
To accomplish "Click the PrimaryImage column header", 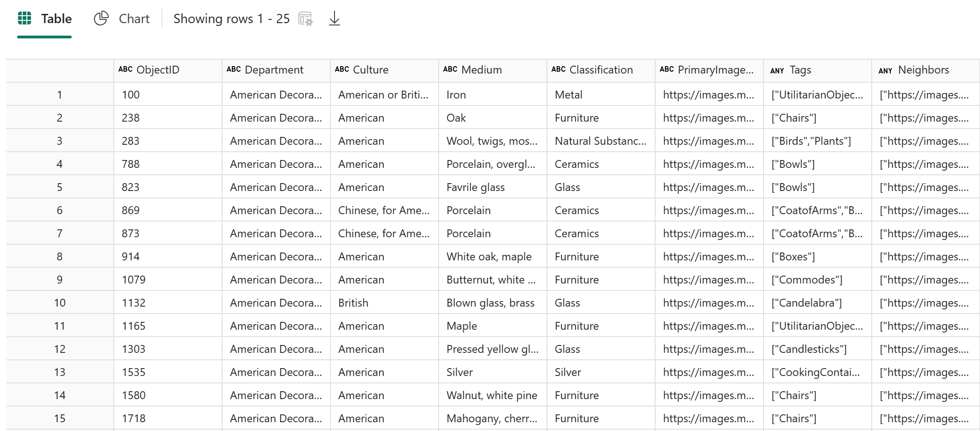I will (x=715, y=70).
